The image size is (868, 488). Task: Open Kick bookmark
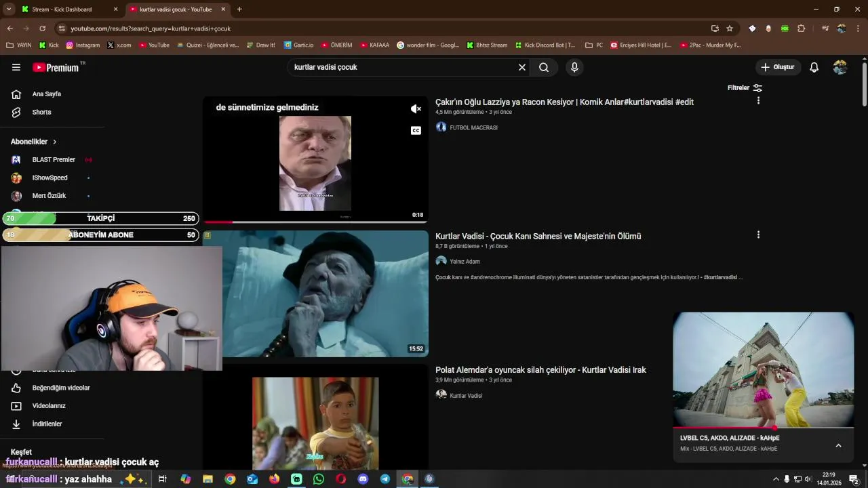[49, 45]
